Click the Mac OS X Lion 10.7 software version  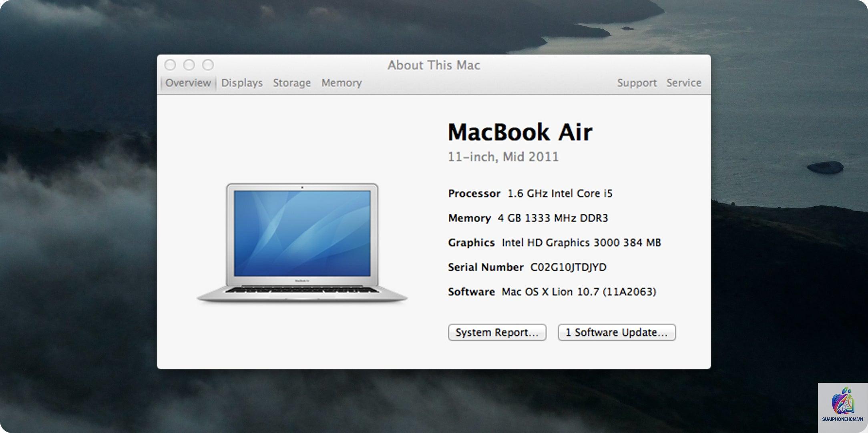pyautogui.click(x=579, y=292)
